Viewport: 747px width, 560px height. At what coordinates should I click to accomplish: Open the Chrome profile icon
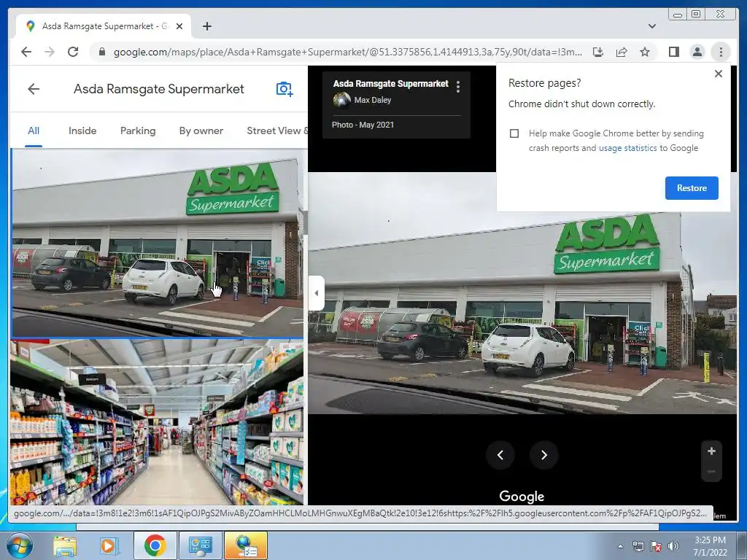point(697,52)
